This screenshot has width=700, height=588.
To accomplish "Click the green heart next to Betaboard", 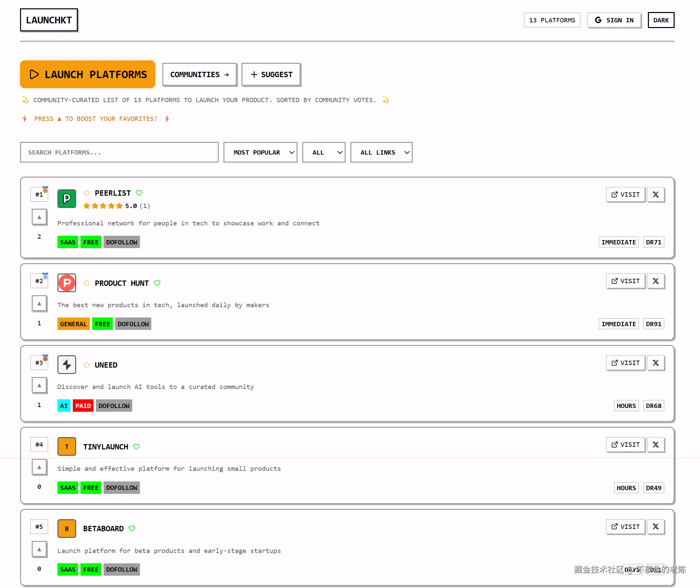I will click(x=132, y=529).
